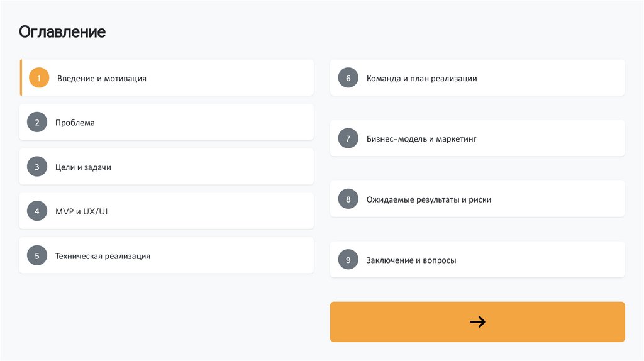Click the gray number 3 circle
This screenshot has height=361, width=644.
pyautogui.click(x=37, y=167)
